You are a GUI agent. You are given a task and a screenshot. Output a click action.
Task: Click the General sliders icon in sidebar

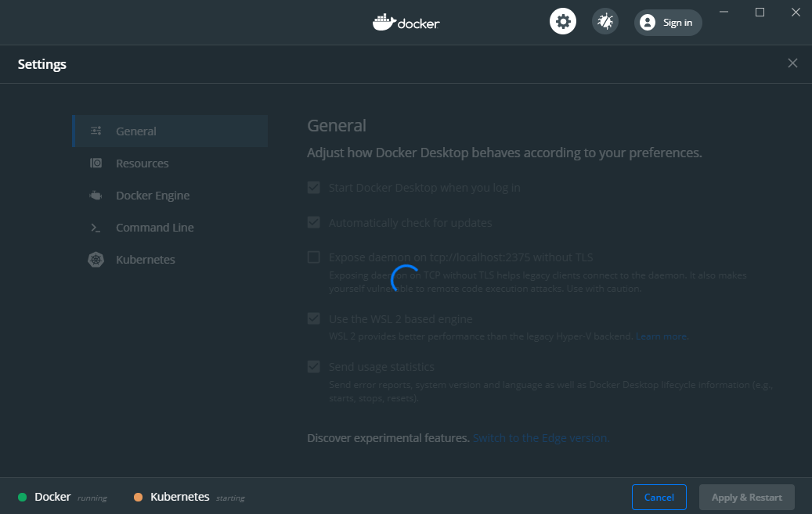96,131
